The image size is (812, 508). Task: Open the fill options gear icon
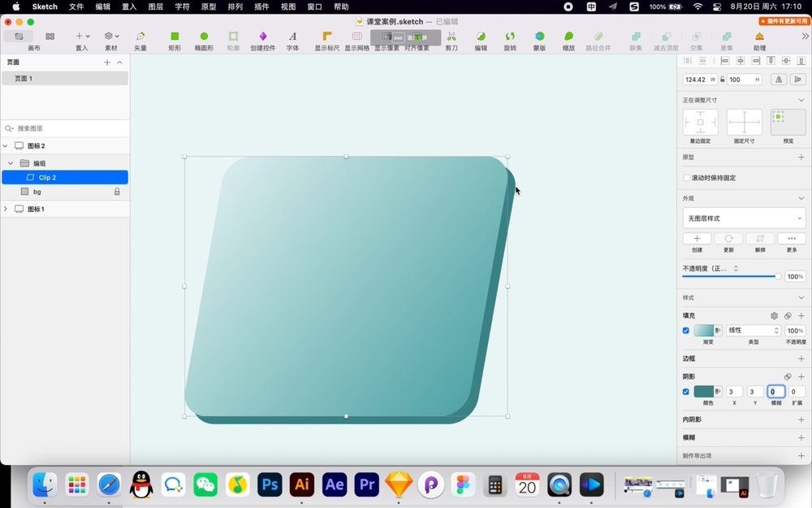(x=774, y=315)
